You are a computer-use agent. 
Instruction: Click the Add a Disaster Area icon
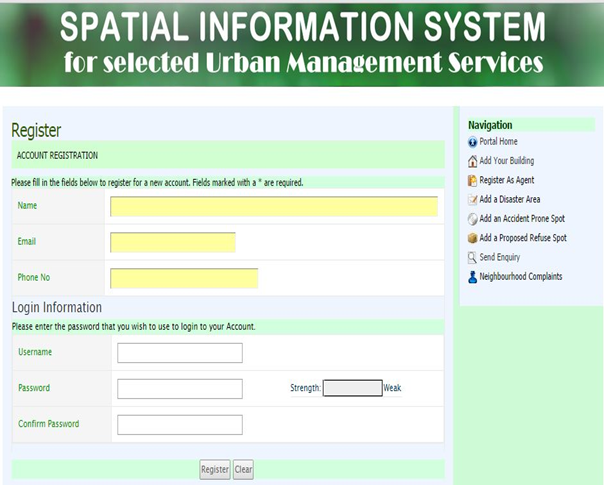coord(472,200)
